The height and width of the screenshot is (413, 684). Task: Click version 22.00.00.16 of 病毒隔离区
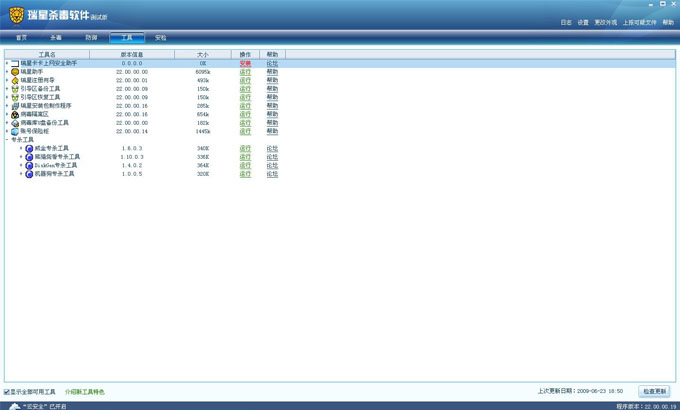point(132,115)
